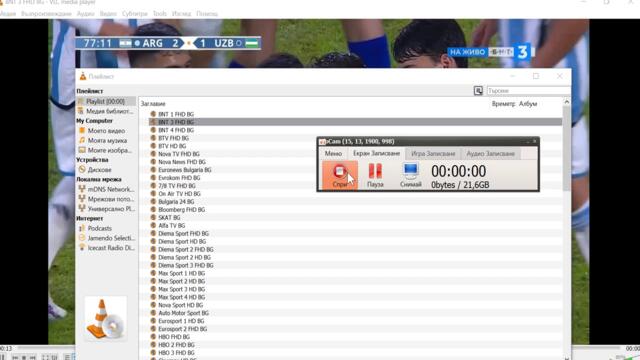Pause recording with the Пауза button in oCam
The height and width of the screenshot is (360, 640).
pos(375,175)
